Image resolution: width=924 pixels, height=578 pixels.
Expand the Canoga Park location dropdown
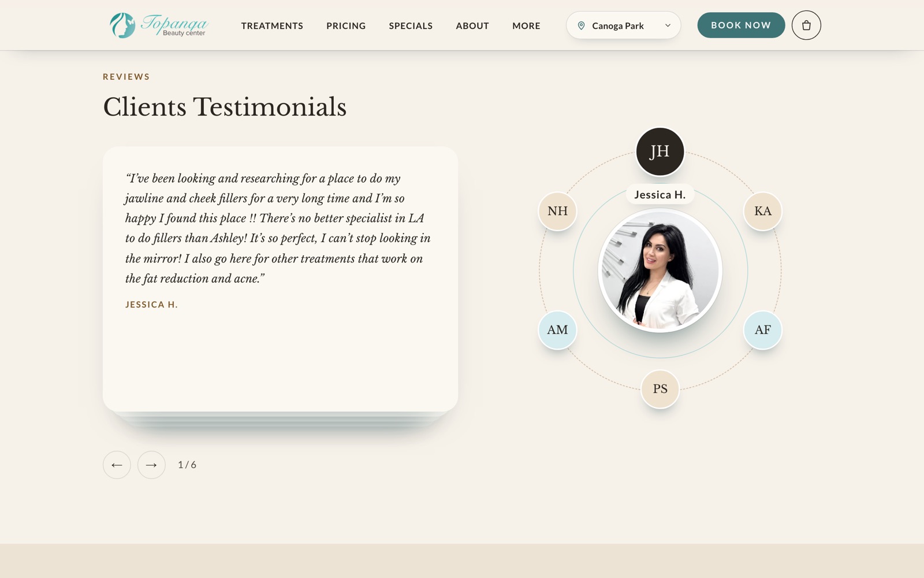click(623, 25)
